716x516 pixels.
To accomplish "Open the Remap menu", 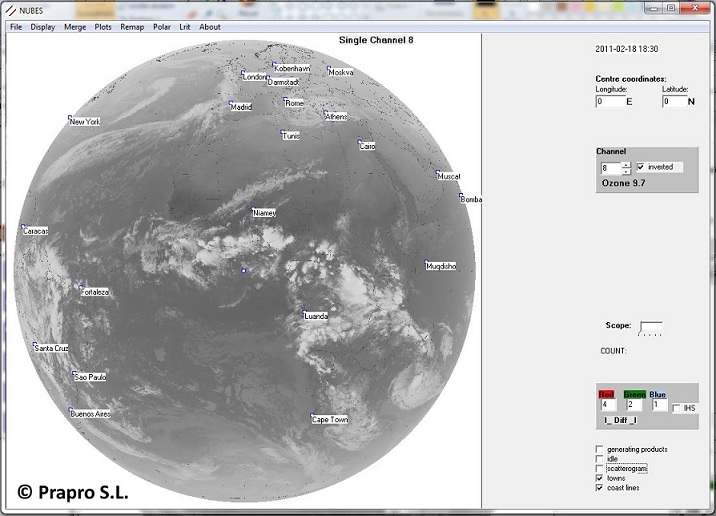I will 132,27.
